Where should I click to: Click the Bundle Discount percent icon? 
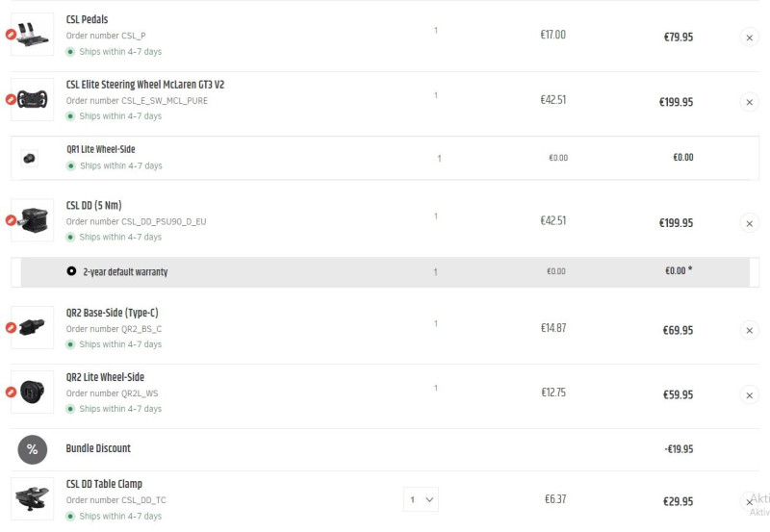click(x=32, y=449)
